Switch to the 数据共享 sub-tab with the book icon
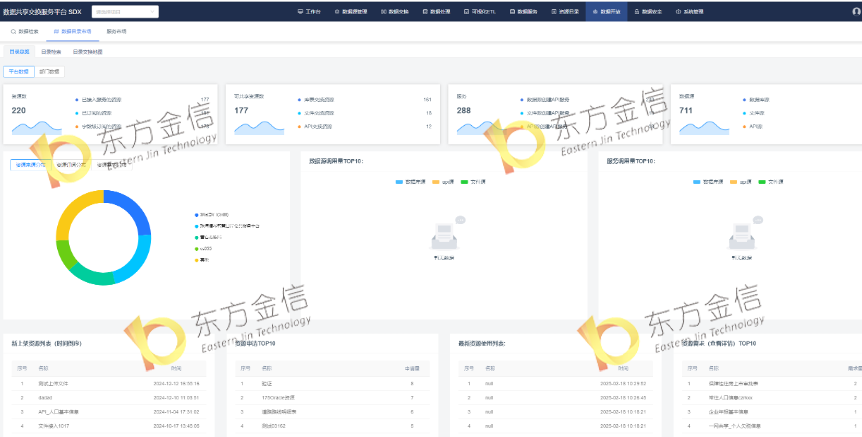Viewport: 862px width, 437px height. point(73,32)
